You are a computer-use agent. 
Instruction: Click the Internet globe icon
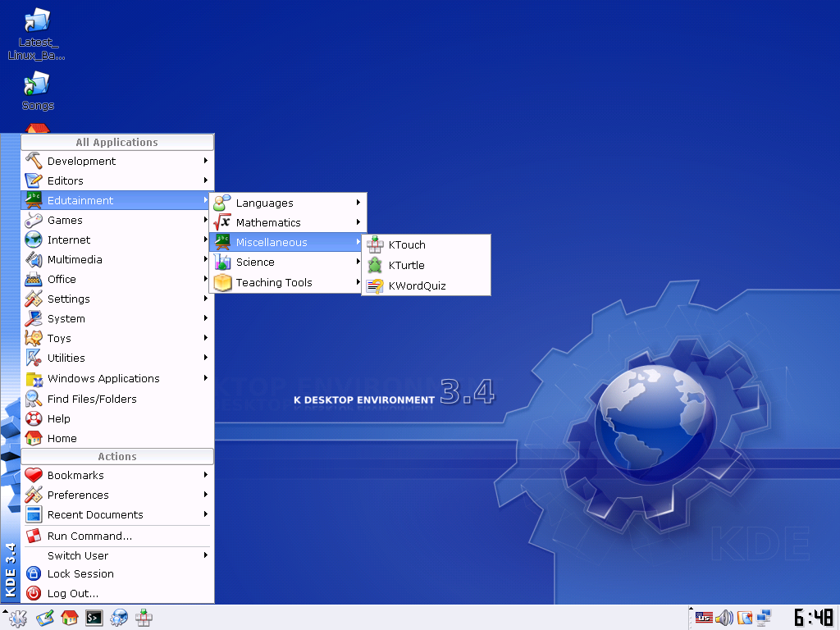tap(34, 240)
